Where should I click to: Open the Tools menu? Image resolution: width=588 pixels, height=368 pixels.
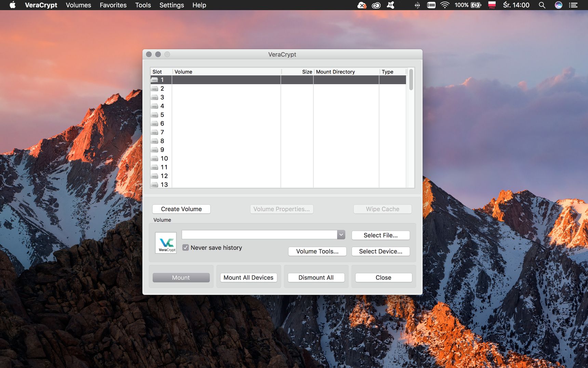tap(143, 5)
